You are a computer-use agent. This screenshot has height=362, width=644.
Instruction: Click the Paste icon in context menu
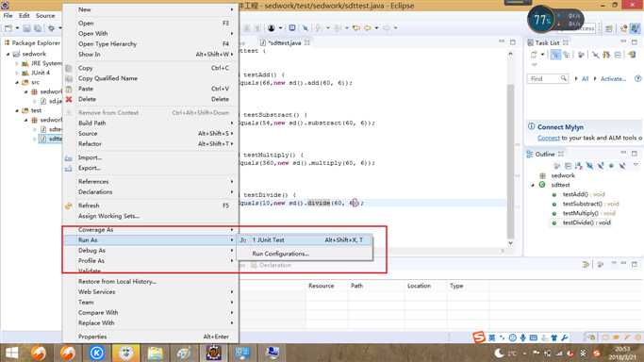[x=69, y=89]
